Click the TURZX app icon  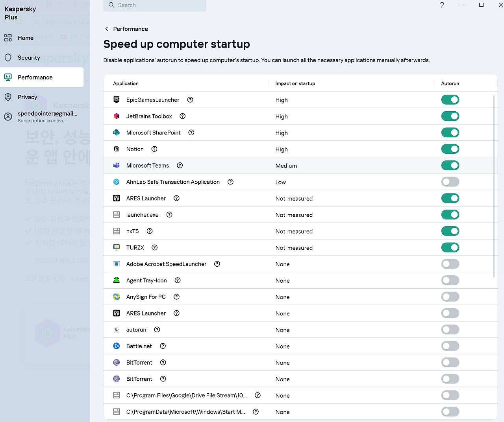(x=117, y=248)
